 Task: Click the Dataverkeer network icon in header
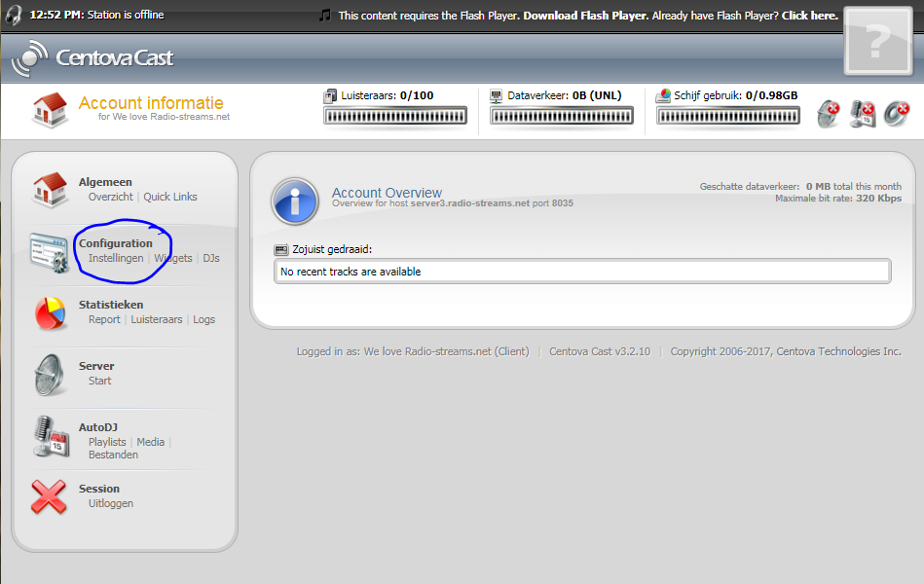[x=497, y=96]
